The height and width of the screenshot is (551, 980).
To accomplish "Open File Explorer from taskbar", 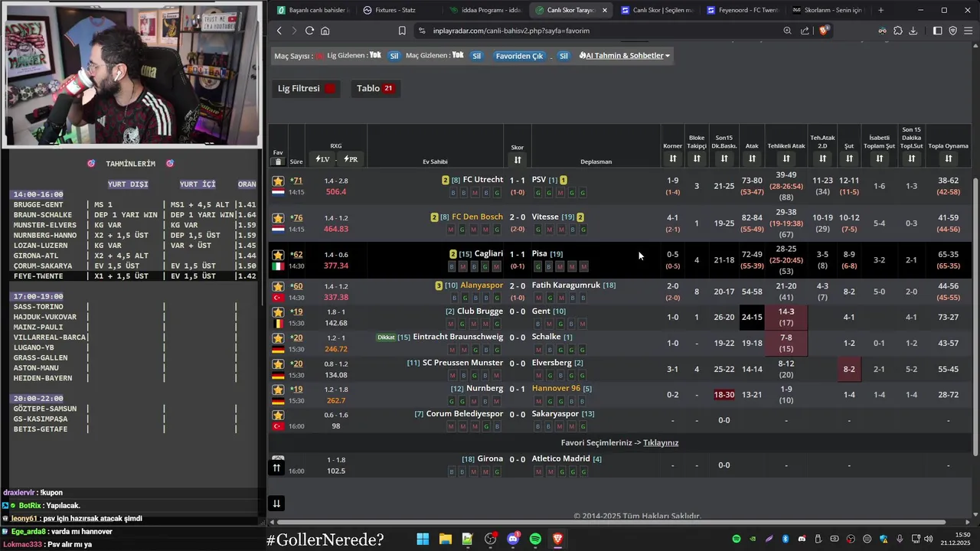I will (x=445, y=539).
